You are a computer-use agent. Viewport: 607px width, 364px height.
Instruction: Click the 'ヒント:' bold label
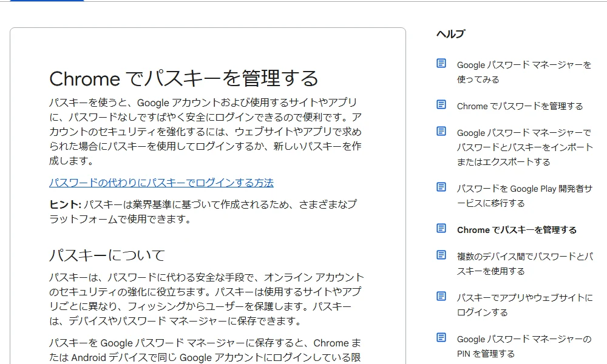[65, 204]
